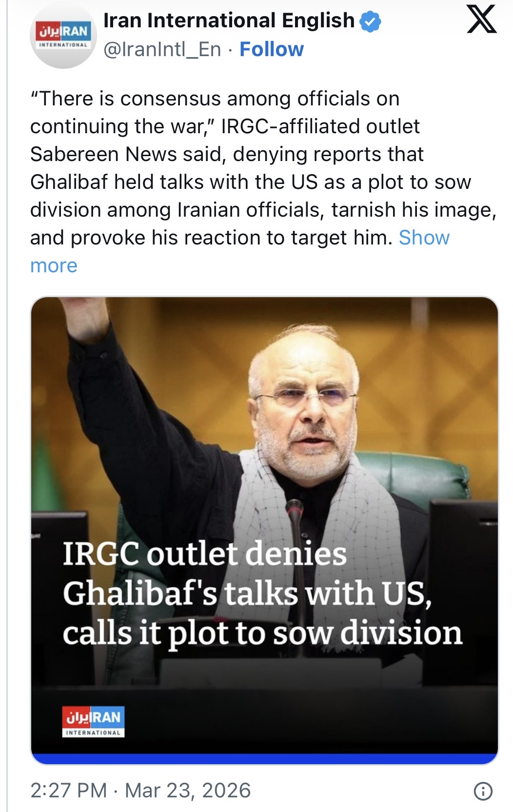Open the tweet info icon
Screen dimensions: 513x812
[x=483, y=791]
